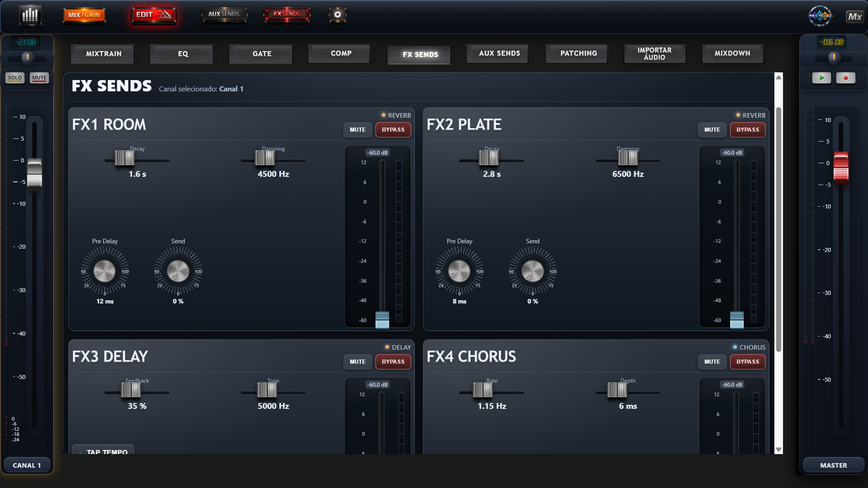Mute the FX4 CHORUS effect
868x488 pixels.
(x=712, y=362)
